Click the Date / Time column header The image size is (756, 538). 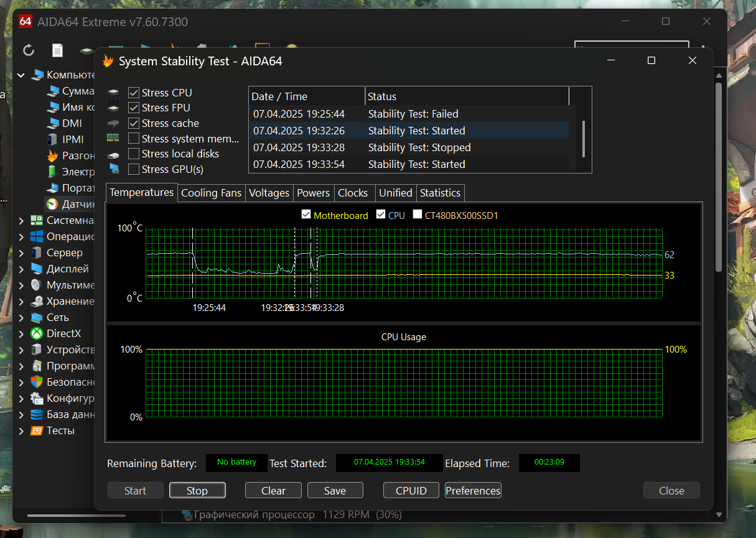tap(307, 96)
